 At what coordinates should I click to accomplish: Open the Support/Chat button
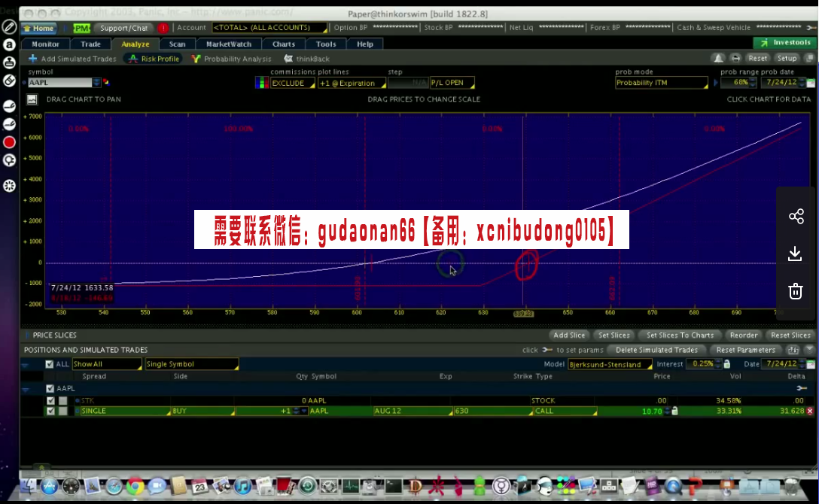tap(123, 28)
